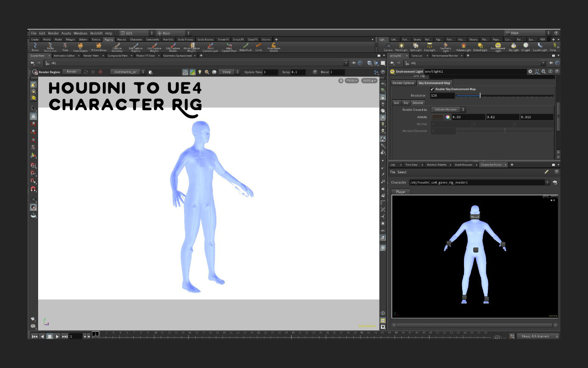588x368 pixels.
Task: Open the Albedo color wheel picker
Action: pos(447,117)
